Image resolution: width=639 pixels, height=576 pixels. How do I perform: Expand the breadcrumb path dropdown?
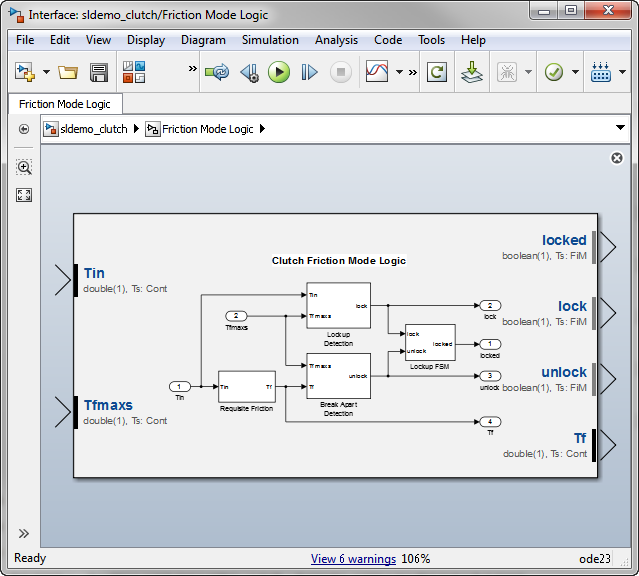(620, 129)
